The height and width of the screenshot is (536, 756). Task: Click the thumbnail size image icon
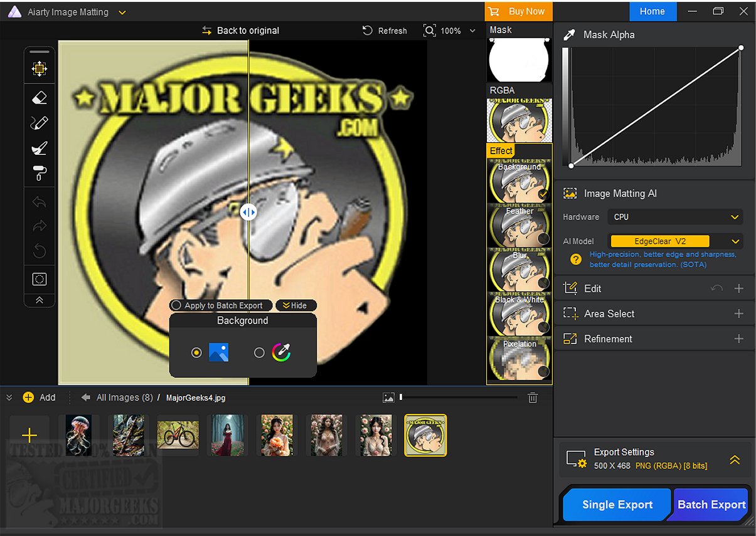click(388, 397)
